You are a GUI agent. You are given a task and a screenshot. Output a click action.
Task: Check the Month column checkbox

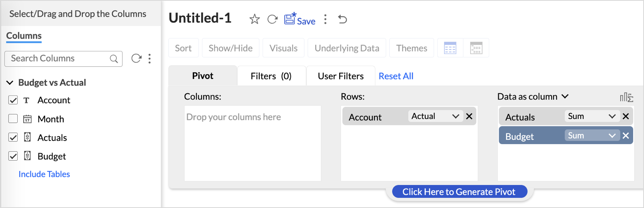(x=13, y=119)
